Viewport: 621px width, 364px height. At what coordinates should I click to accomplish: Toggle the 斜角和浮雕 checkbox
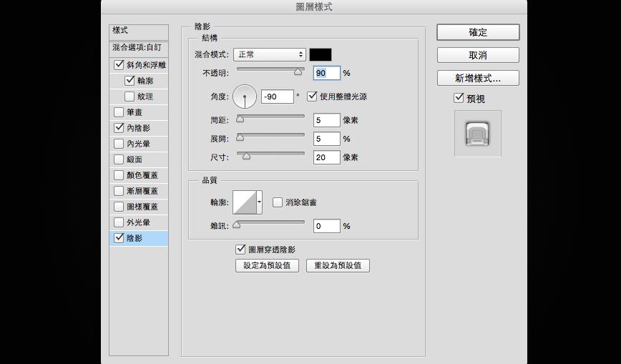(119, 65)
